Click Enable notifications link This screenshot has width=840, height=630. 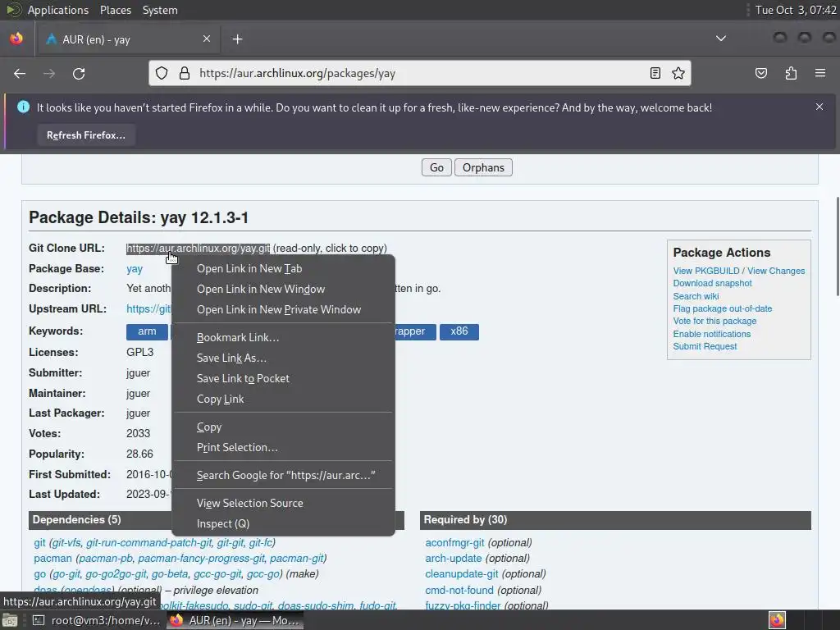(711, 334)
